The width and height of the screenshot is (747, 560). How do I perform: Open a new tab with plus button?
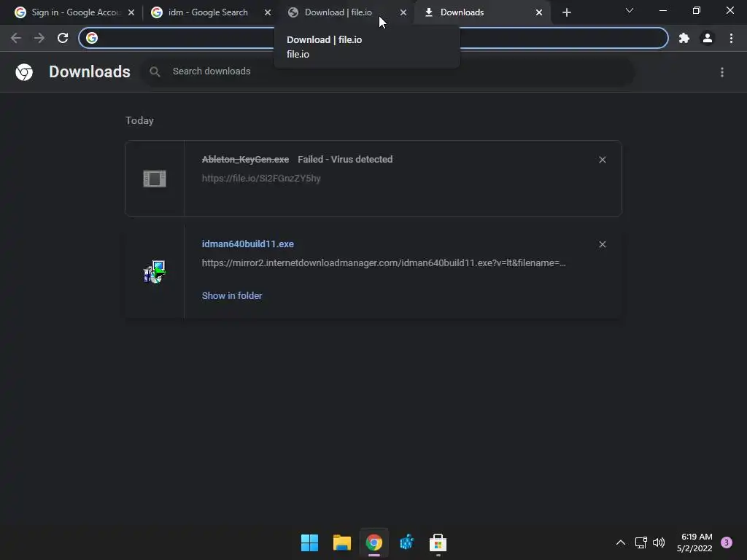click(566, 12)
